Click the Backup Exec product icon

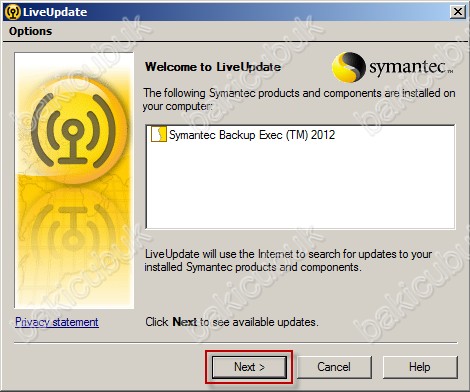[159, 134]
